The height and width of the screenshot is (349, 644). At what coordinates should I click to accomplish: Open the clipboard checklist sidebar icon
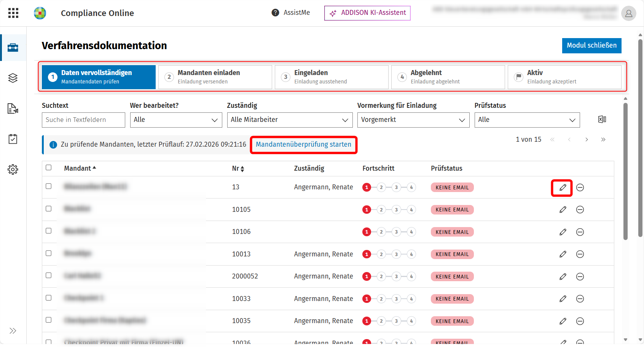pyautogui.click(x=13, y=139)
